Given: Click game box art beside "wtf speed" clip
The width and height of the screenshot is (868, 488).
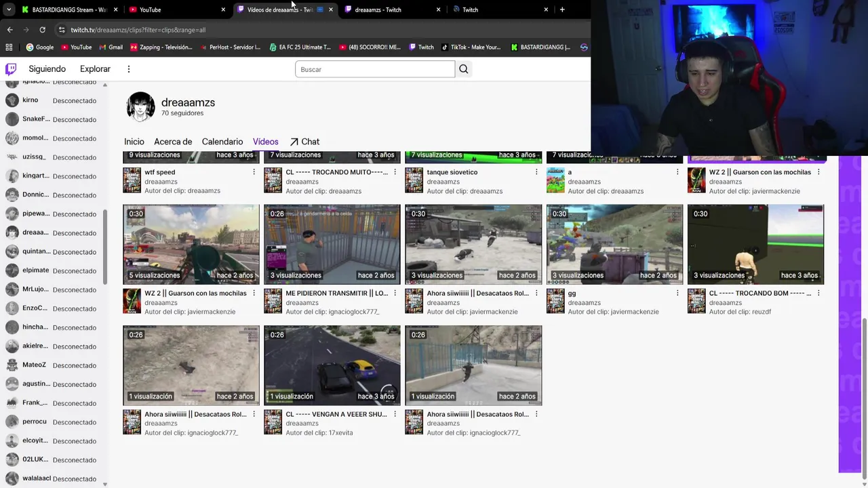Looking at the screenshot, I should pos(132,180).
